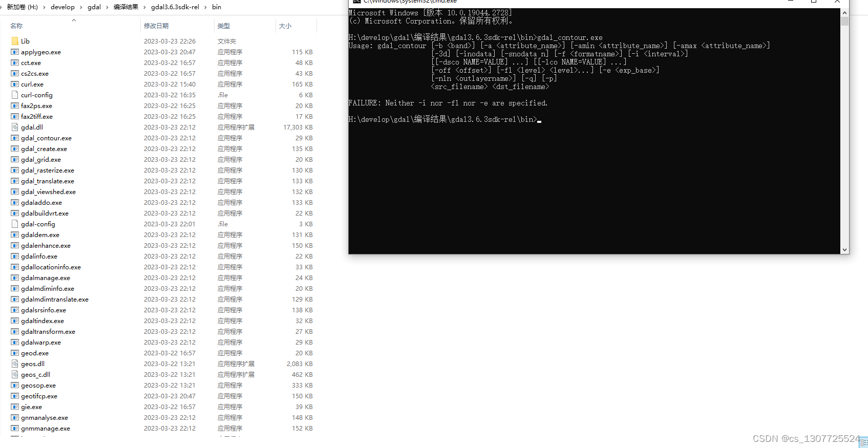Image resolution: width=868 pixels, height=448 pixels.
Task: Click the fax2ps.exe program icon
Action: (15, 105)
